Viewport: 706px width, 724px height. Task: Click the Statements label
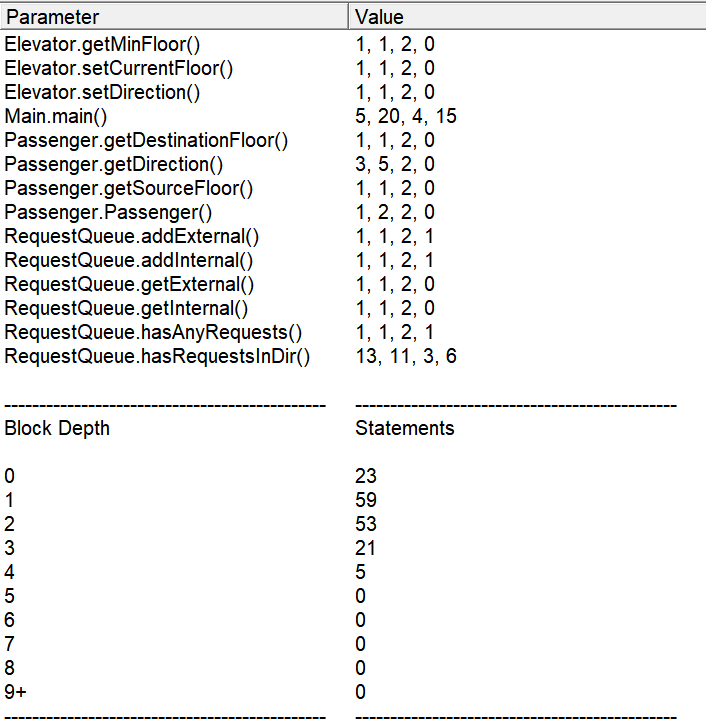coord(404,428)
